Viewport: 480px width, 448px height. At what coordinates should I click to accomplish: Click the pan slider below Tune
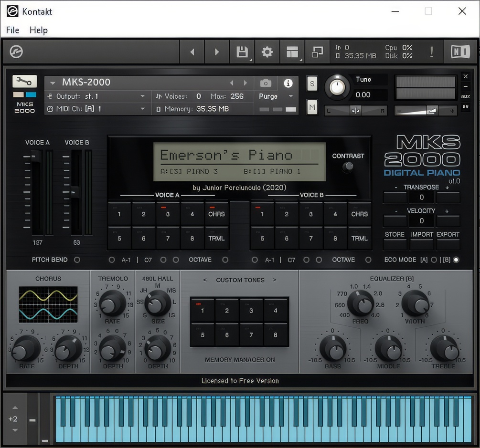[355, 111]
